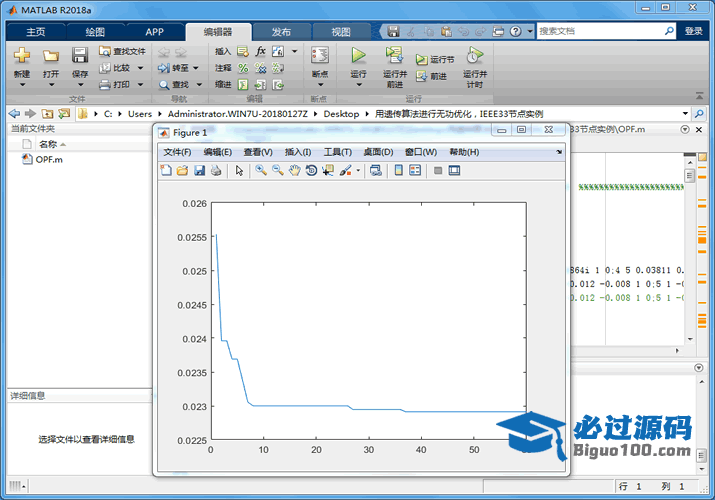Toggle the Data Cursor tool

[x=328, y=171]
